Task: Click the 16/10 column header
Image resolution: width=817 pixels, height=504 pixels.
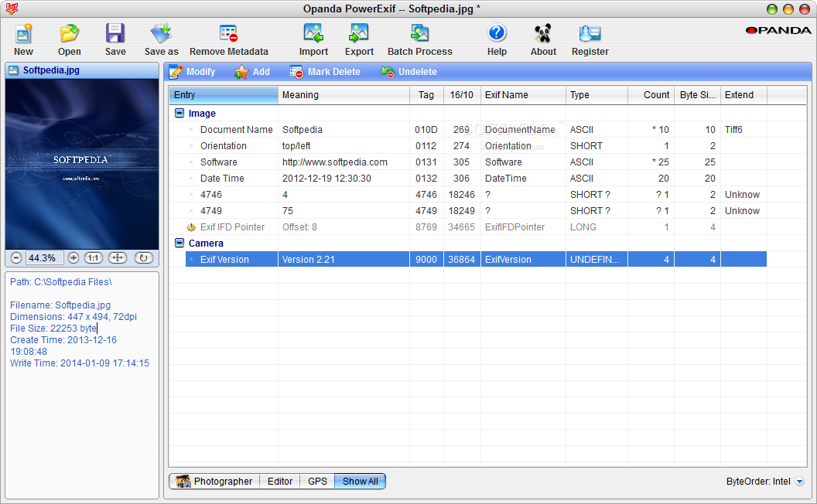Action: click(462, 95)
